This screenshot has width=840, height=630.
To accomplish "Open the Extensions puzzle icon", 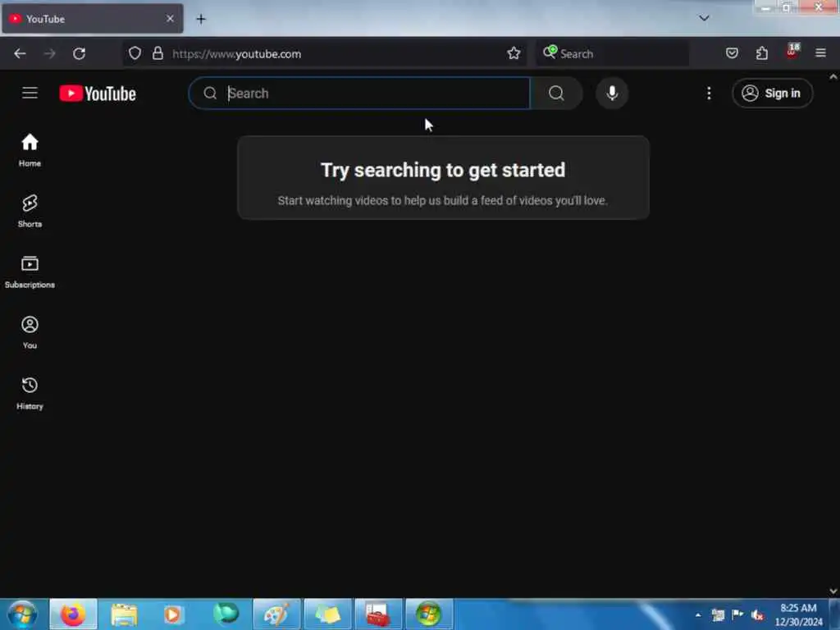I will (x=762, y=53).
